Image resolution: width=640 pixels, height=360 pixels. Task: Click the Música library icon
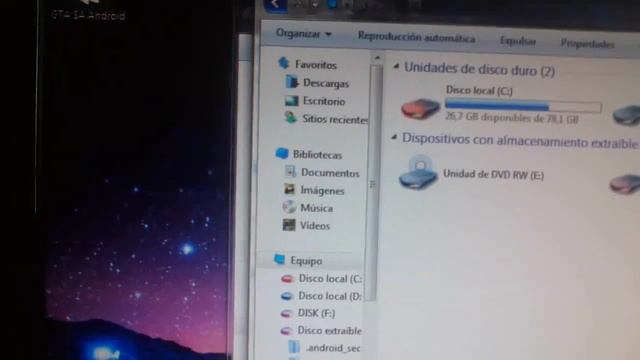pos(289,207)
